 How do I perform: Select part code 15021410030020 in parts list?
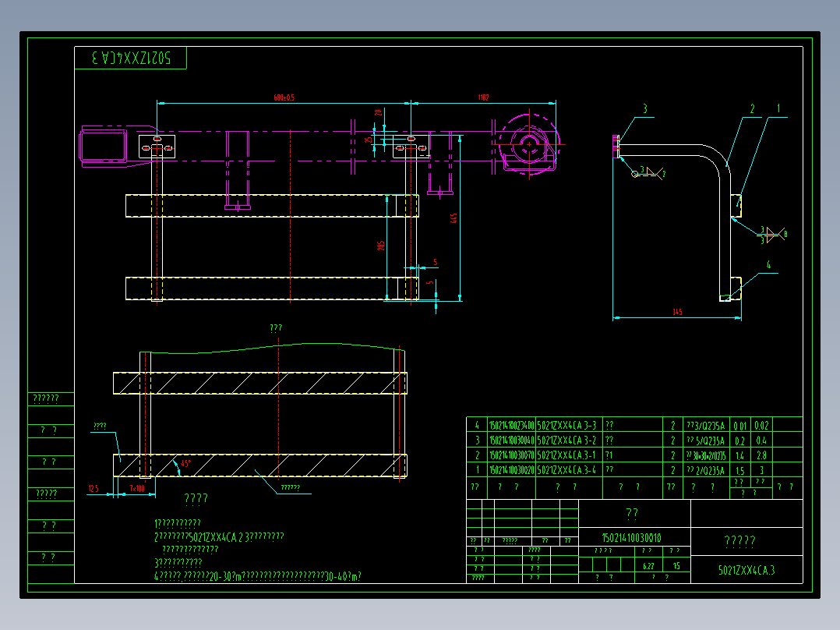click(512, 469)
